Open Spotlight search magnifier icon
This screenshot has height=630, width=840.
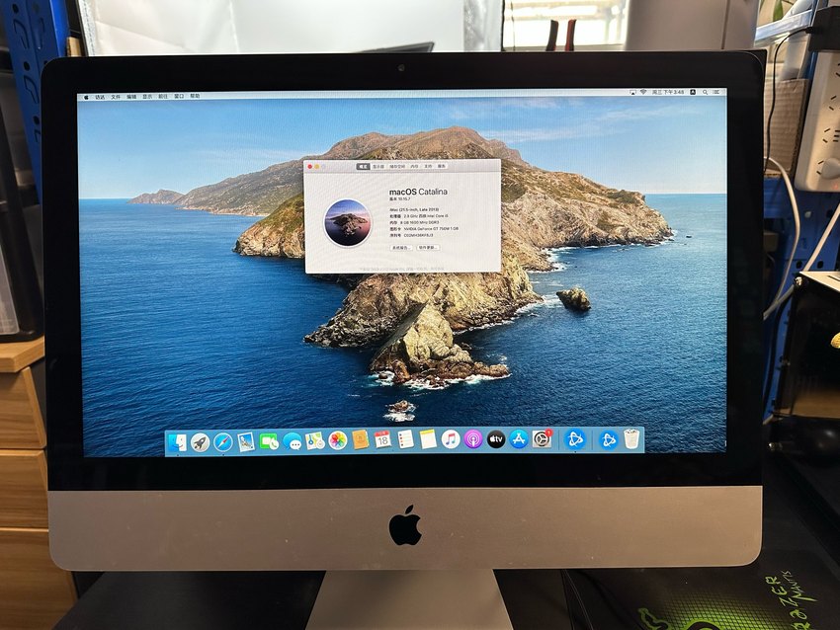tap(705, 92)
